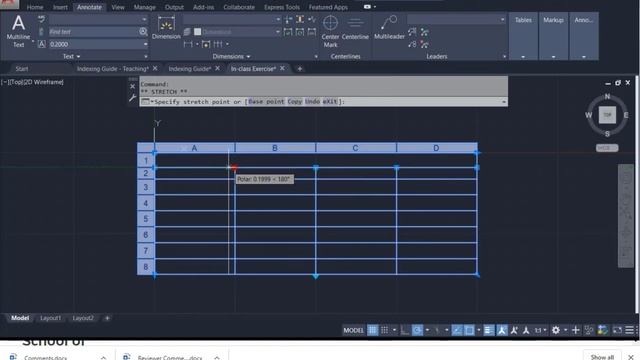The image size is (640, 360).
Task: Click Base point option in command line
Action: (266, 101)
